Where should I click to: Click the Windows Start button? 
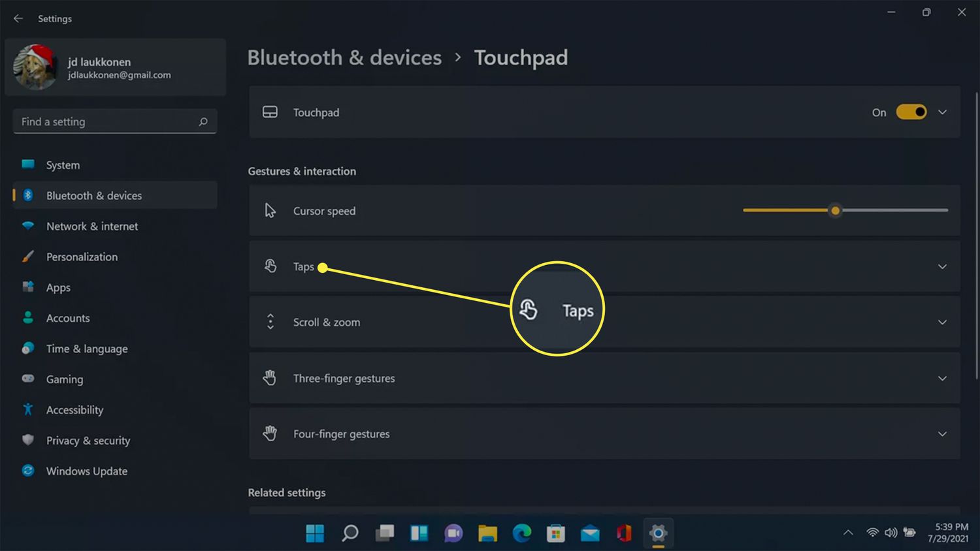click(315, 533)
